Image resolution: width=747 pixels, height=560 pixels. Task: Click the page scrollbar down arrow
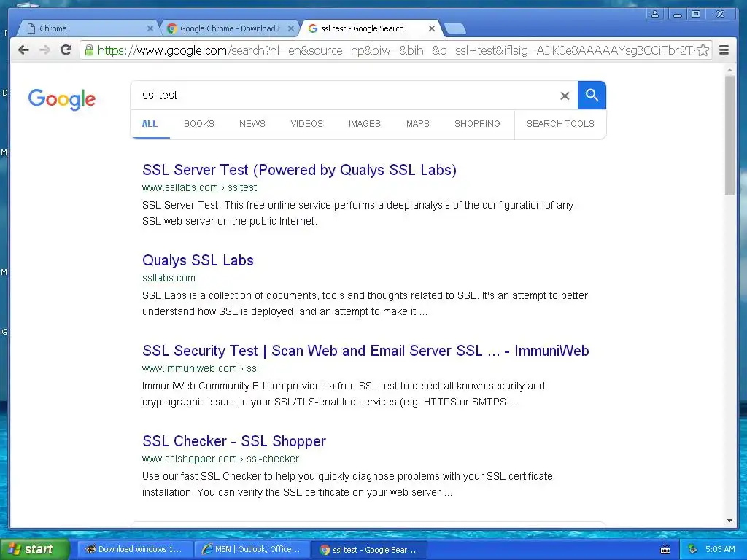729,521
